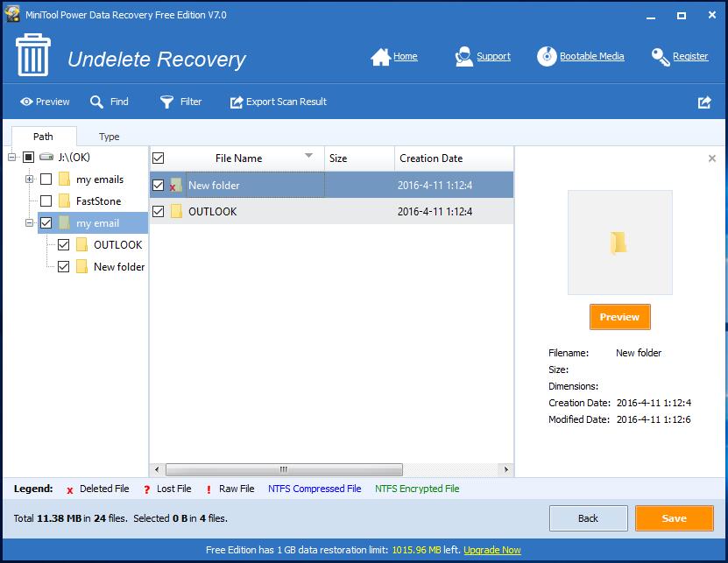The height and width of the screenshot is (563, 728).
Task: Click the scrollbar right arrow
Action: pyautogui.click(x=506, y=469)
